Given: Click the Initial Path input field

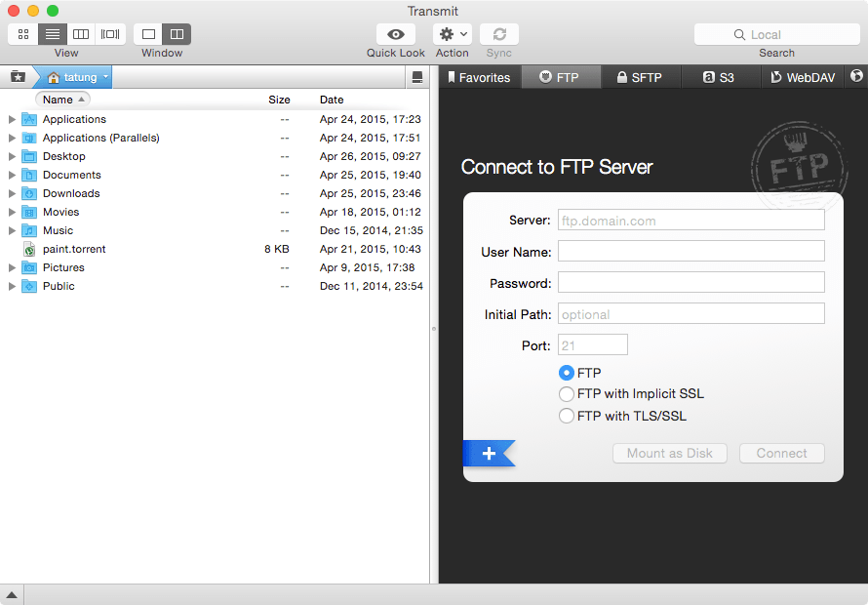Looking at the screenshot, I should pos(690,313).
